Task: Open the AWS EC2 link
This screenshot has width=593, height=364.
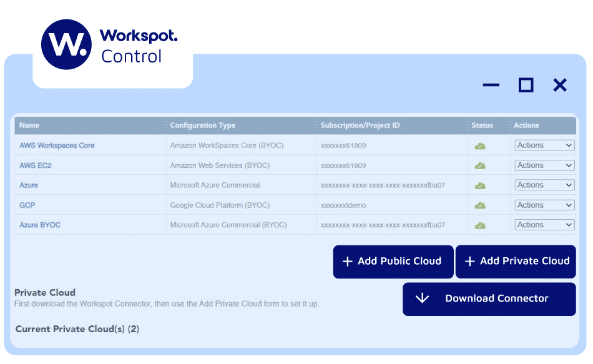Action: point(35,165)
